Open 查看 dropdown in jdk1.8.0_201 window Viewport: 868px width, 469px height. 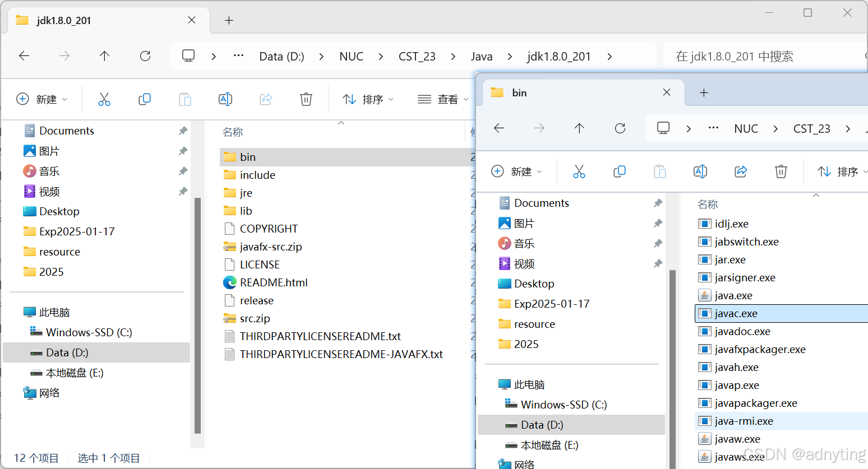coord(443,99)
